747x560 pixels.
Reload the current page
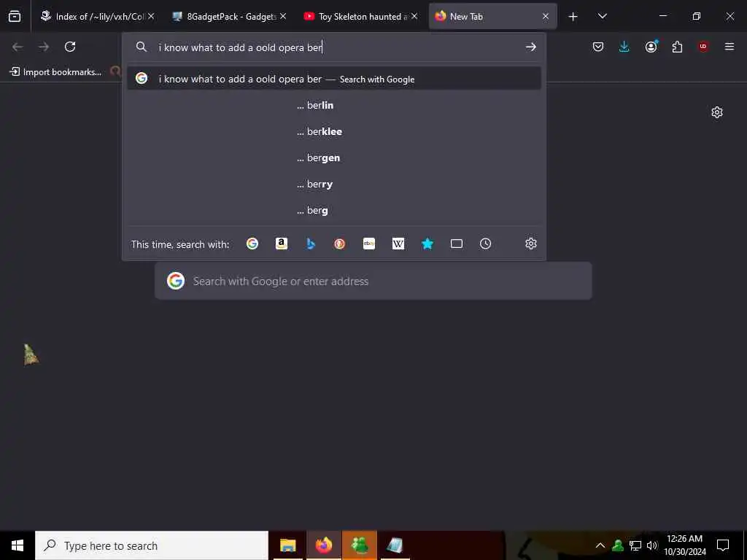pyautogui.click(x=70, y=47)
